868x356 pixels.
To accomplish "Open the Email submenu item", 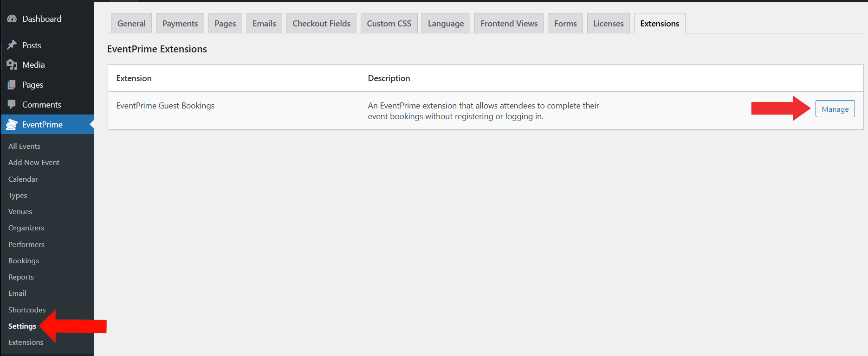I will click(17, 293).
